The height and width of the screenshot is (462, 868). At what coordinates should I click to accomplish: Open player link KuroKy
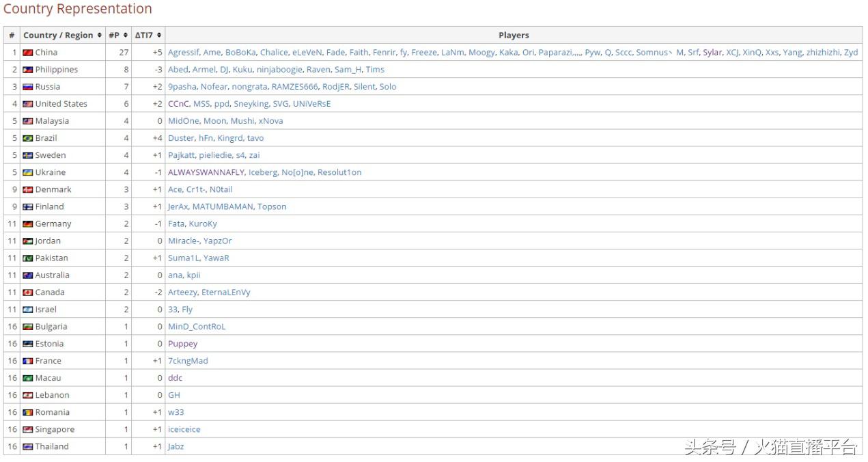203,223
